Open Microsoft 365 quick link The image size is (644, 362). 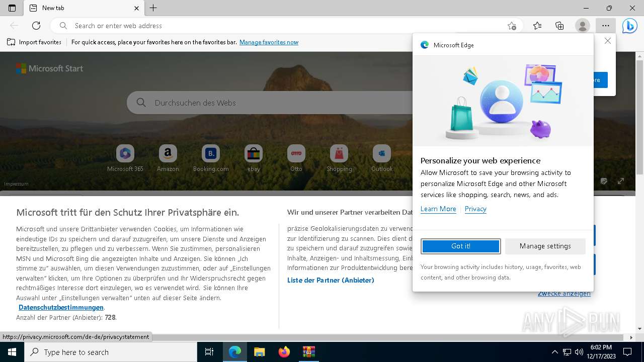point(125,158)
